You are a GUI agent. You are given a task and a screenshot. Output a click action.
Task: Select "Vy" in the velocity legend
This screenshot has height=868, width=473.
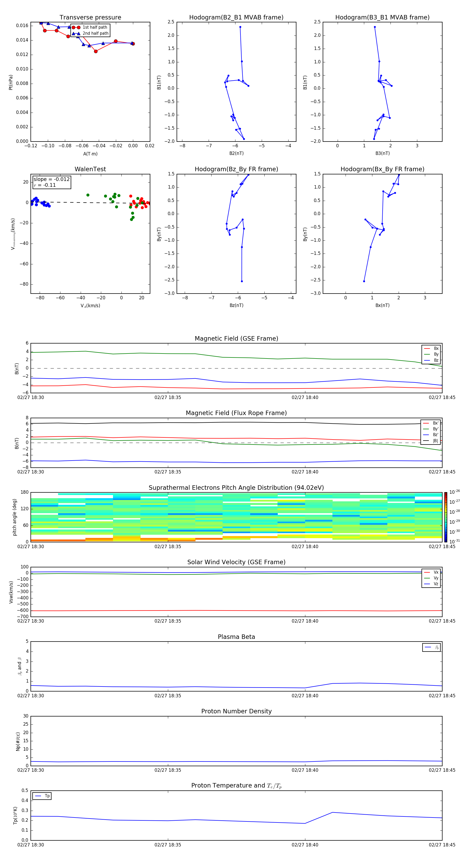(x=431, y=578)
